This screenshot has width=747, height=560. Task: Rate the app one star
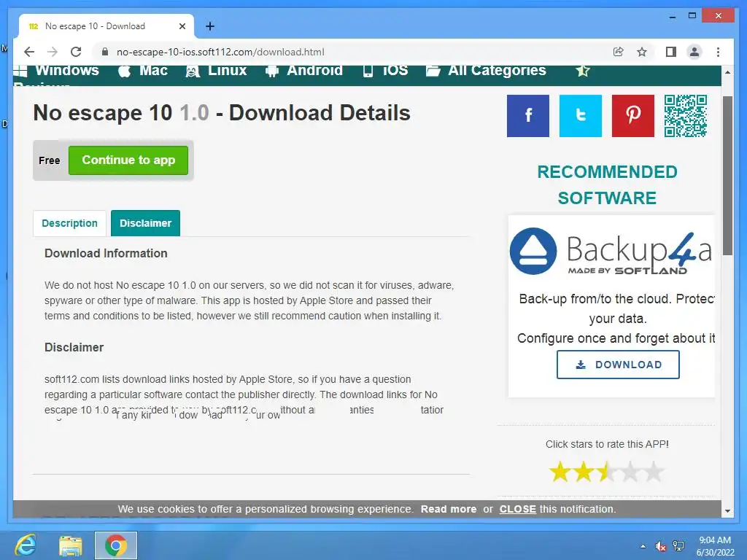click(x=560, y=472)
